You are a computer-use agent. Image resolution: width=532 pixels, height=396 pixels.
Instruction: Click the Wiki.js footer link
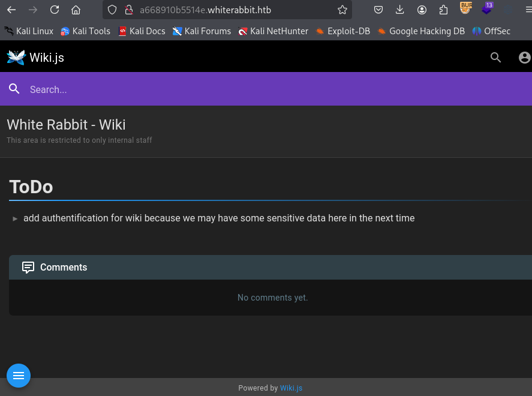pos(291,388)
